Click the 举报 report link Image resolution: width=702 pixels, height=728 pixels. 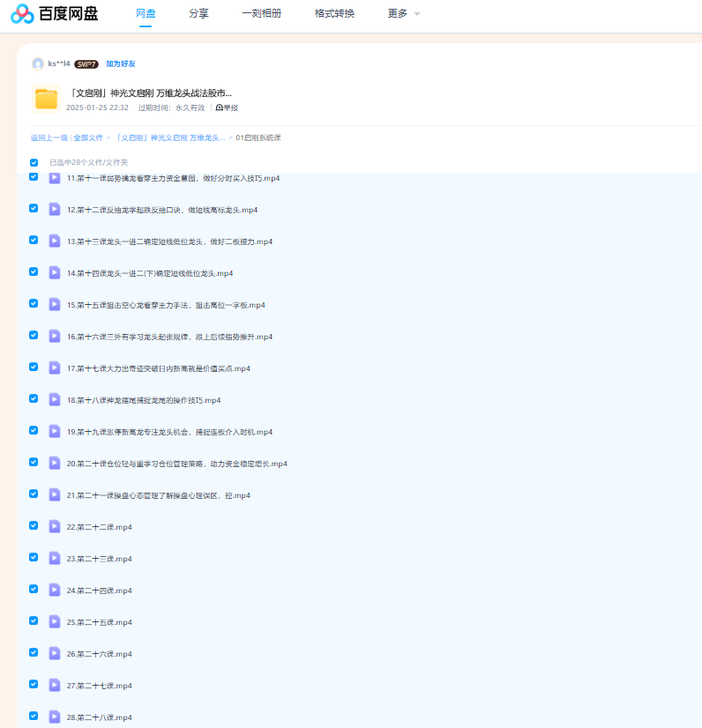pos(227,108)
